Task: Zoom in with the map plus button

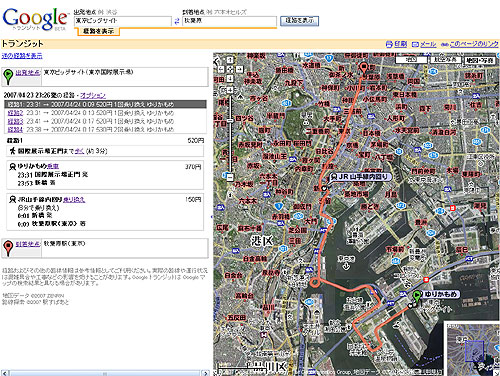Action: (230, 90)
